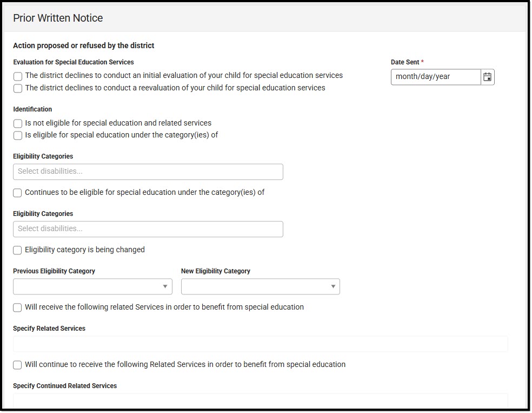Check 'declines to conduct an initial evaluation' box
The height and width of the screenshot is (413, 532).
pyautogui.click(x=18, y=76)
